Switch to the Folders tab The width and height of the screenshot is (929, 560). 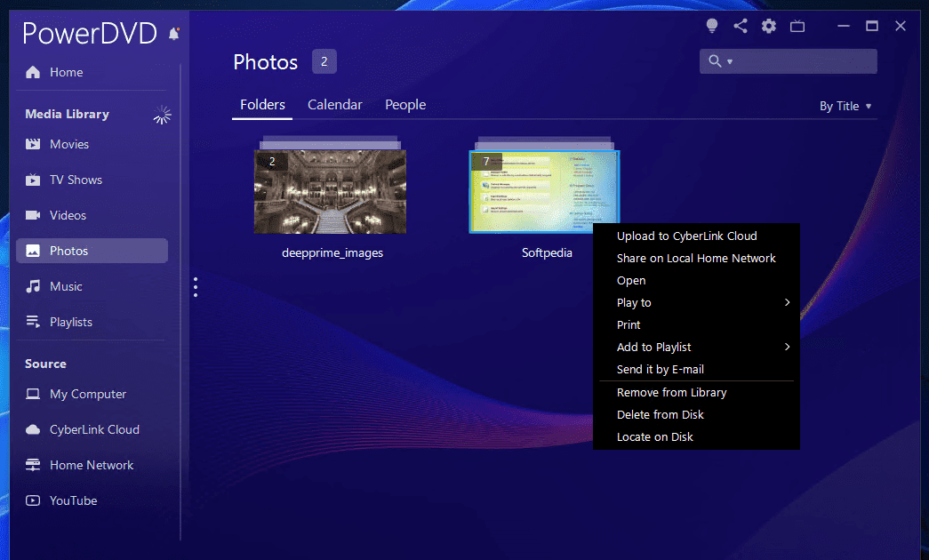click(x=262, y=105)
